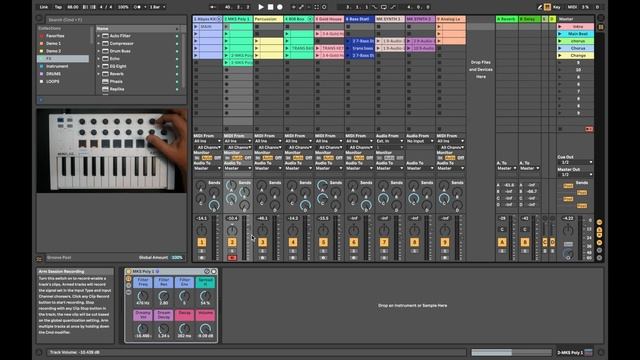Viewport: 640px width, 360px height.
Task: Launch the Main Beat scene
Action: (x=560, y=34)
